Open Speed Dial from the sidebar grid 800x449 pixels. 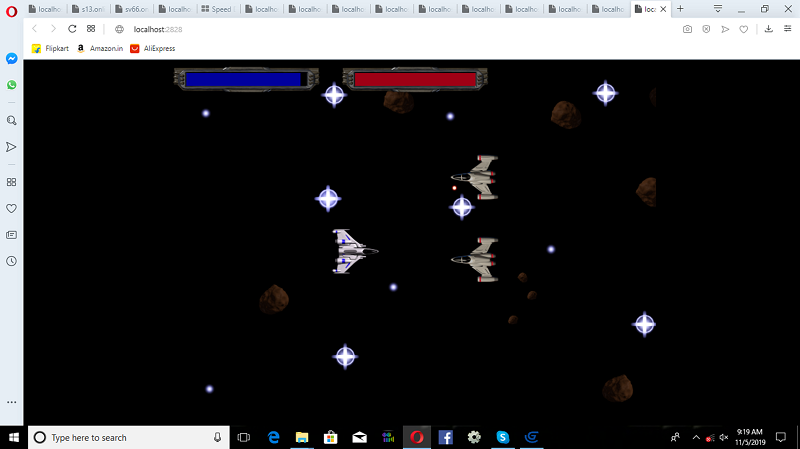click(x=11, y=182)
